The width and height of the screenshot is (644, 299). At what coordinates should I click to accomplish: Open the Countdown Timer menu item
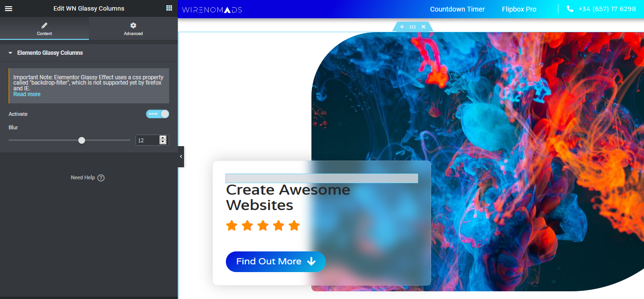point(458,9)
